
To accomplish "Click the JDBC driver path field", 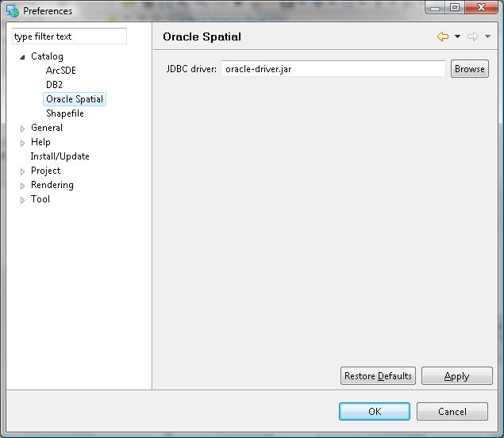I will (x=333, y=69).
